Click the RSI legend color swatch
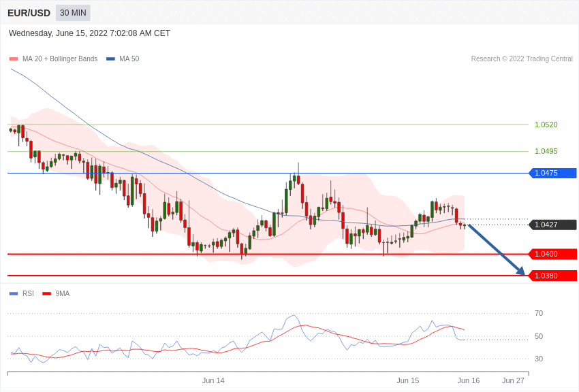This screenshot has width=579, height=392. pyautogui.click(x=14, y=294)
